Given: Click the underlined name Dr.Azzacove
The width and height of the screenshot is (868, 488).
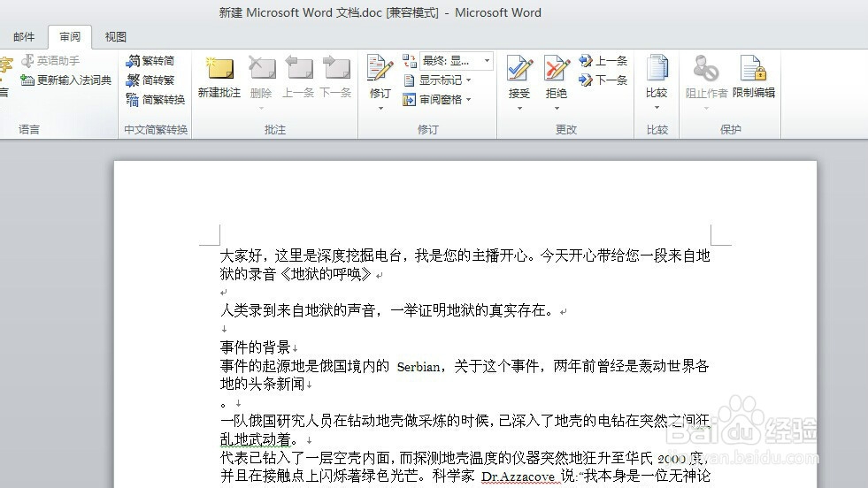Looking at the screenshot, I should [x=518, y=477].
